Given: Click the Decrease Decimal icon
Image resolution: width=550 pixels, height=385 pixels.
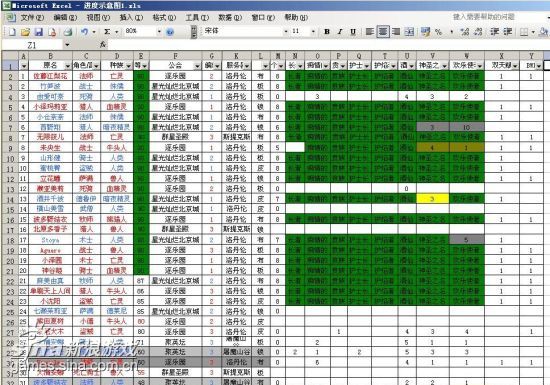Looking at the screenshot, I should coord(478,32).
